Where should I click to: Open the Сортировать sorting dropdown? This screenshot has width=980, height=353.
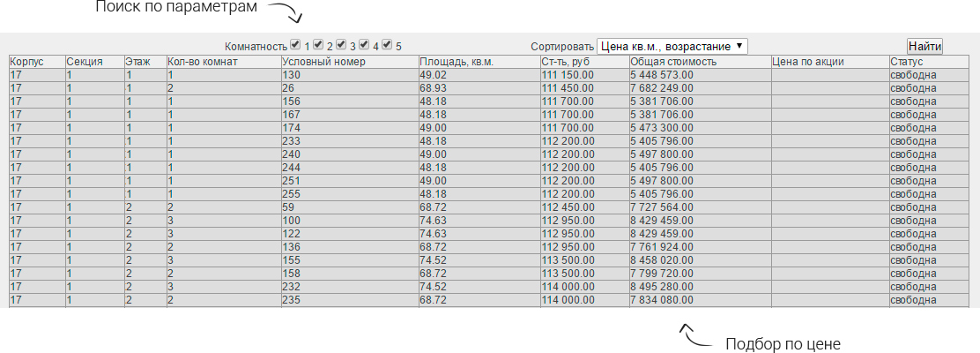[x=672, y=46]
